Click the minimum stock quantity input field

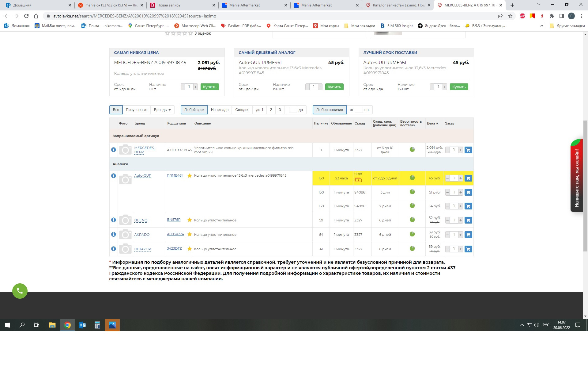(359, 110)
